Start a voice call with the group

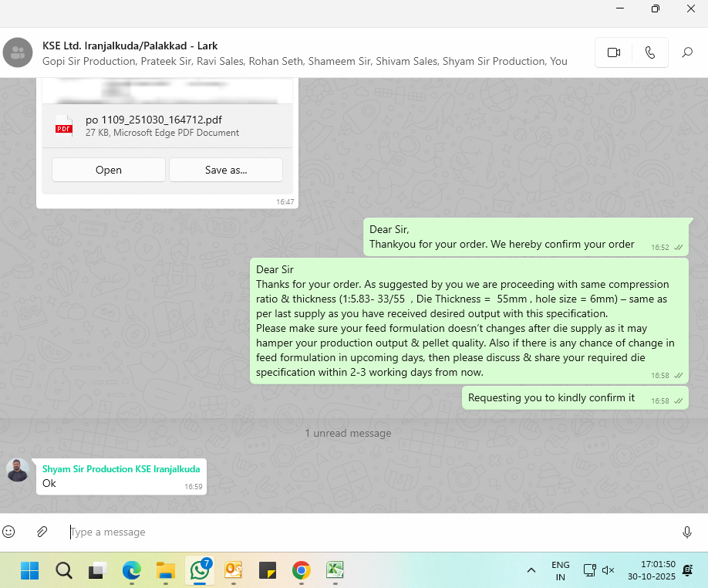tap(649, 52)
